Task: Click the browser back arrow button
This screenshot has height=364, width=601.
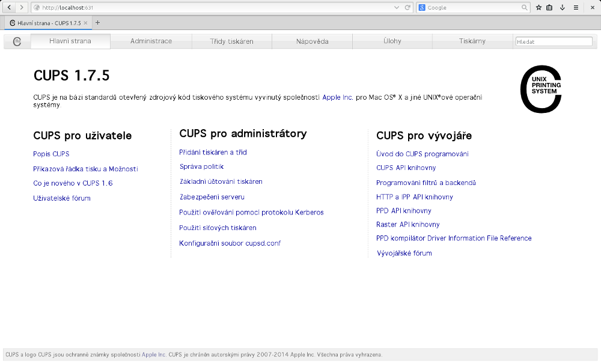Action: pyautogui.click(x=10, y=7)
